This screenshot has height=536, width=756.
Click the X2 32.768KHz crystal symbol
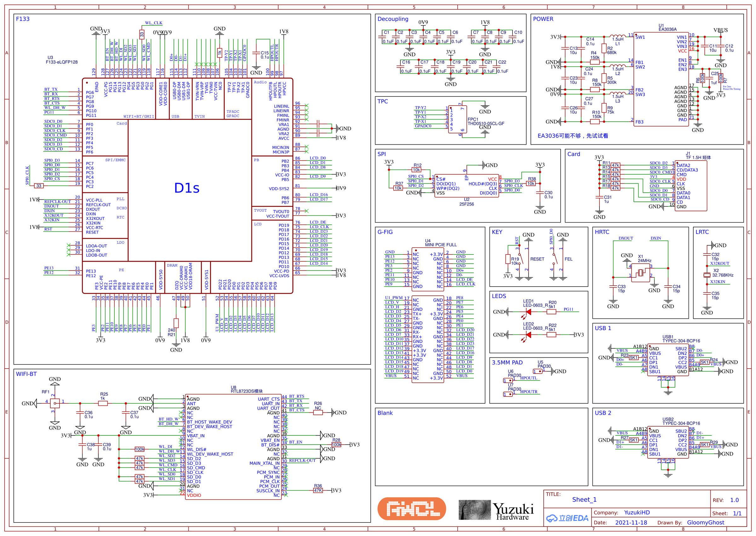(707, 275)
